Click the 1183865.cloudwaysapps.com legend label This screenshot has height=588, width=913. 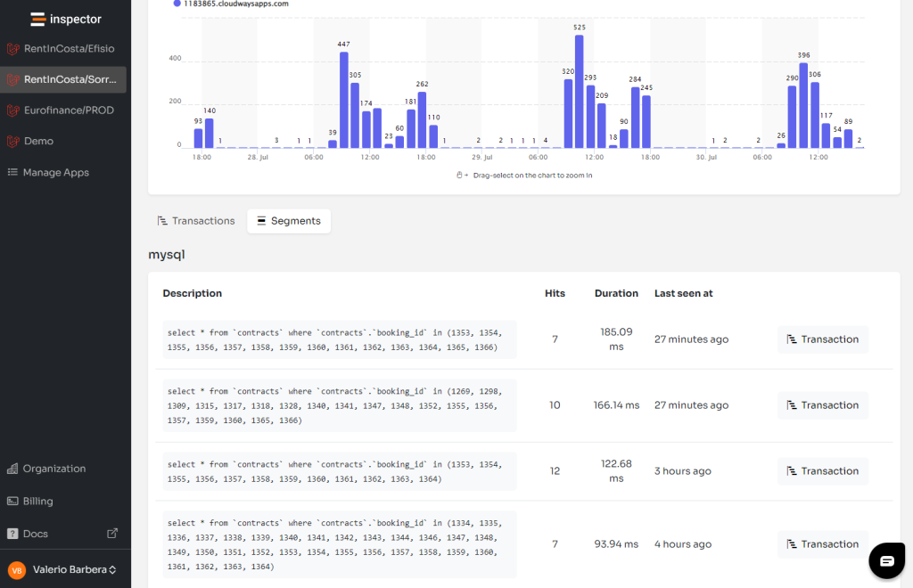(x=235, y=4)
